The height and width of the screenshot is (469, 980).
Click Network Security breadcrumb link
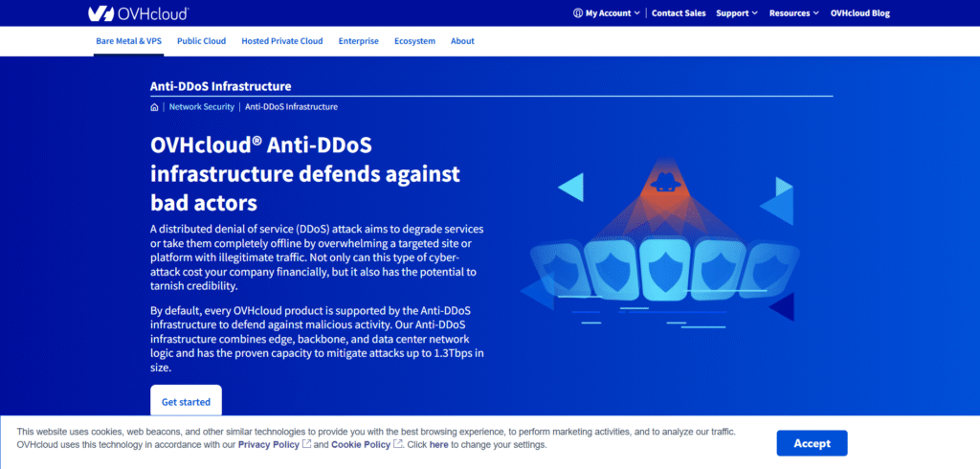201,107
